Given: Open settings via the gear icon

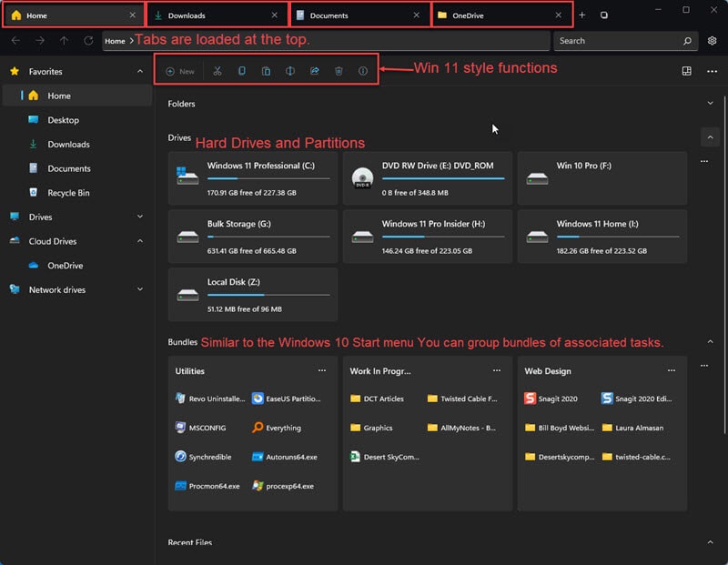Looking at the screenshot, I should (x=713, y=41).
